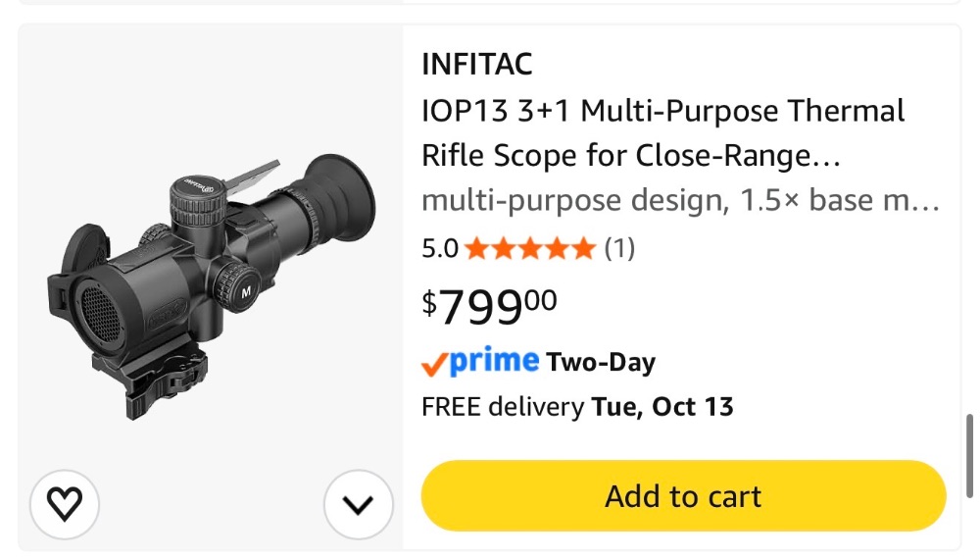Expand options with the chevron-down button
The height and width of the screenshot is (559, 980).
(x=358, y=504)
